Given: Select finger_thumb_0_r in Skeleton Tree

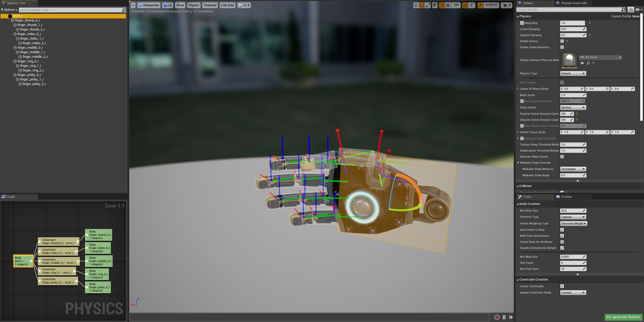Looking at the screenshot, I should pyautogui.click(x=27, y=20).
